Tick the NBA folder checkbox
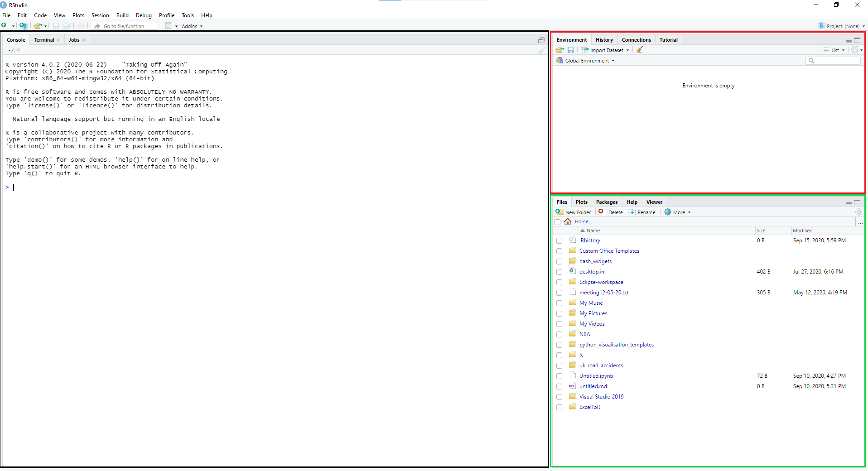This screenshot has height=471, width=868. pos(559,335)
